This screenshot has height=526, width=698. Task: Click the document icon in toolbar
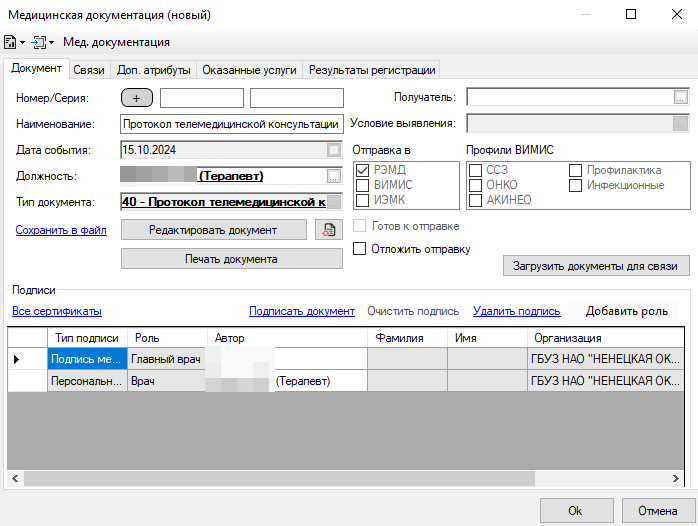(10, 42)
